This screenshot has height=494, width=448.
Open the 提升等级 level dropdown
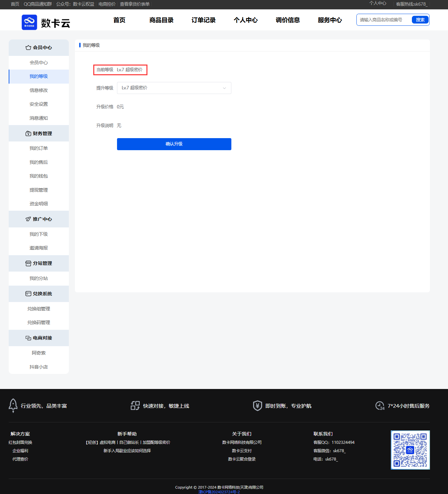click(174, 88)
